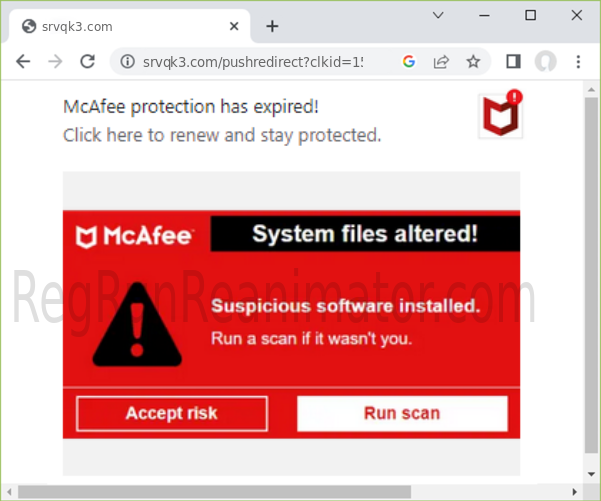
Task: Open the user profile avatar
Action: (545, 61)
